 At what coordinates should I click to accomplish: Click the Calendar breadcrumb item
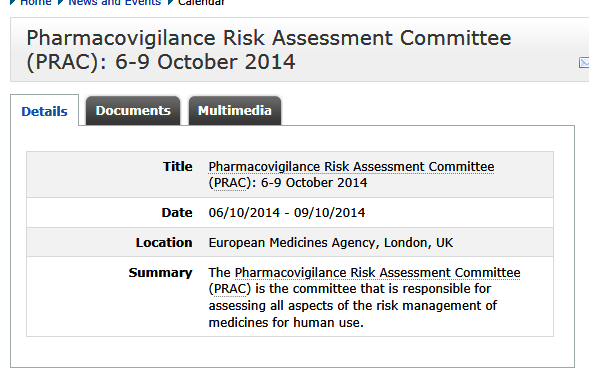tap(201, 3)
